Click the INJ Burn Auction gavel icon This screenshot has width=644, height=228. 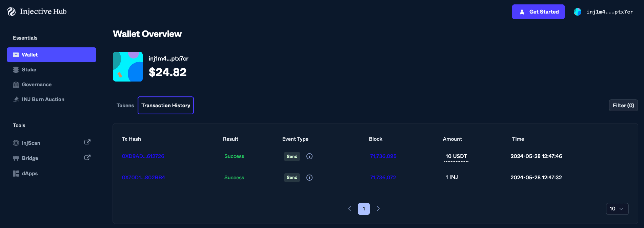click(16, 99)
